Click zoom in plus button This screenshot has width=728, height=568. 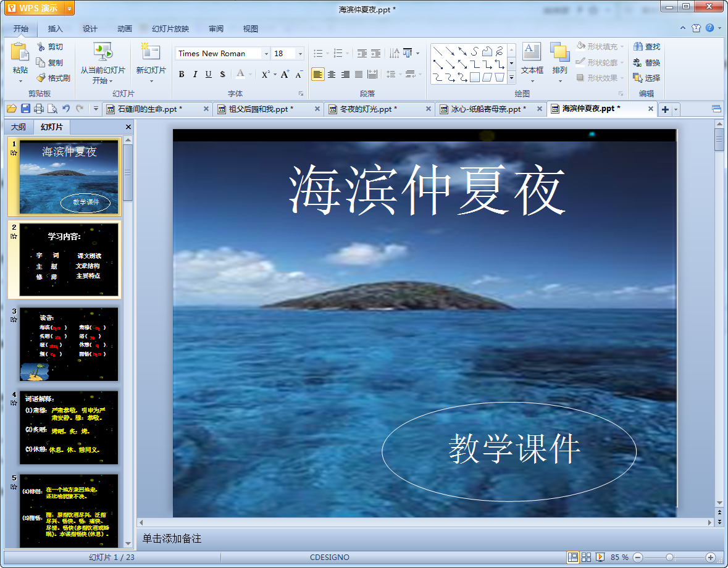tap(710, 558)
